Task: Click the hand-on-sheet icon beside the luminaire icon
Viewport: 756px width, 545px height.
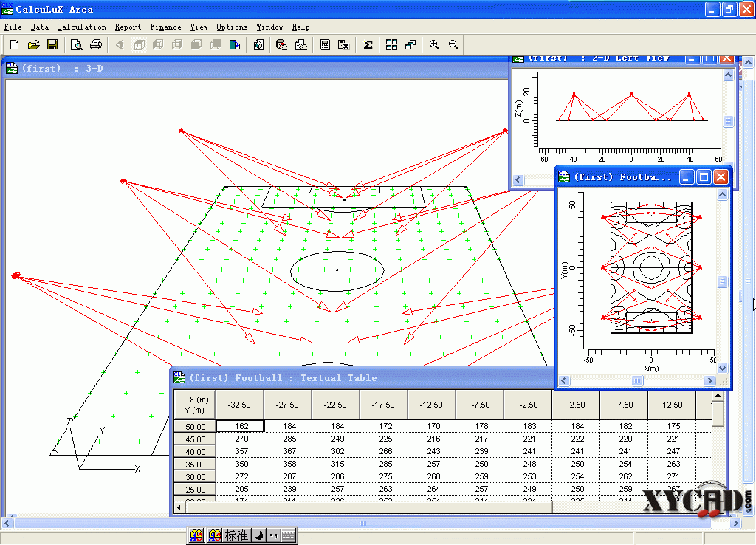Action: click(301, 45)
